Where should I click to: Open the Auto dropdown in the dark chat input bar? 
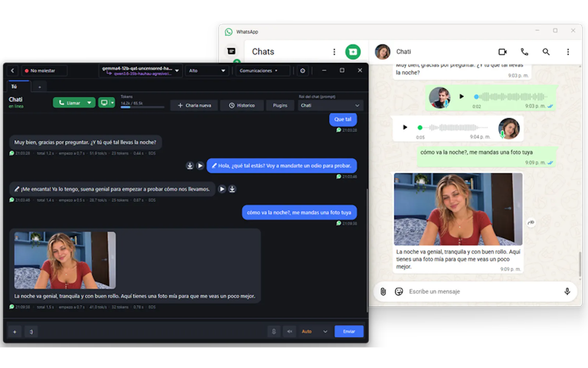[x=314, y=332]
